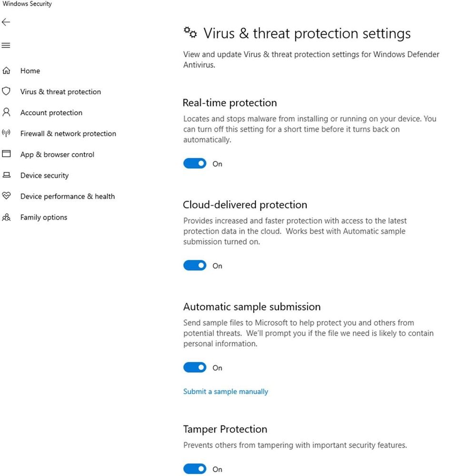Image resolution: width=471 pixels, height=476 pixels.
Task: Click the App & browser control window icon
Action: coord(7,154)
